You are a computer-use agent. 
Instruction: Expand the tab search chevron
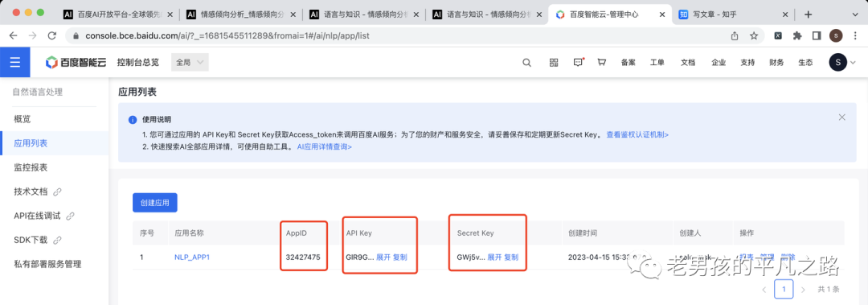tap(855, 14)
